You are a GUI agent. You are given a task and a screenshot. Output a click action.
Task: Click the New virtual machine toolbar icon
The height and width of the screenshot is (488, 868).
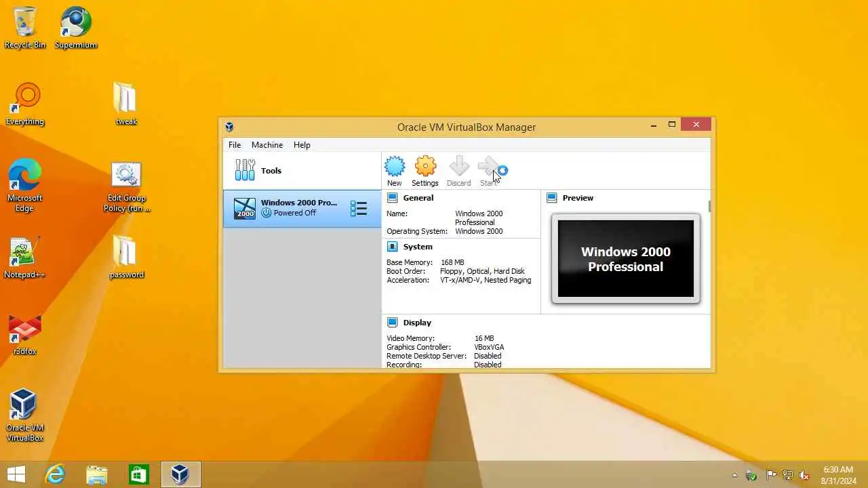click(395, 167)
